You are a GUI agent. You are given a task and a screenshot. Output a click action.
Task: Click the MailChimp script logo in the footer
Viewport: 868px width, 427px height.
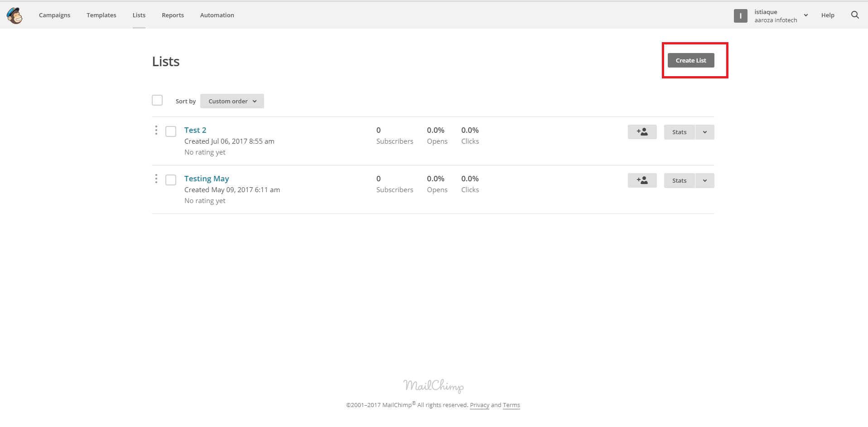[434, 386]
